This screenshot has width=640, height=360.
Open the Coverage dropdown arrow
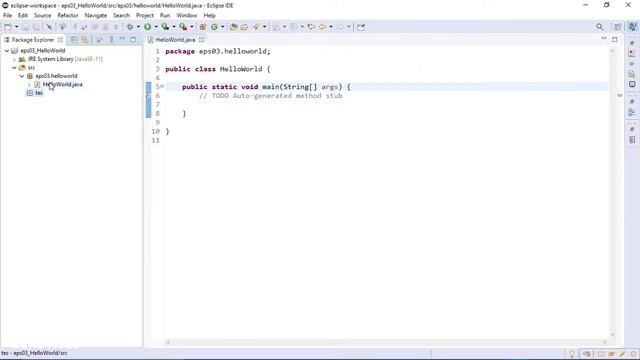coord(173,27)
